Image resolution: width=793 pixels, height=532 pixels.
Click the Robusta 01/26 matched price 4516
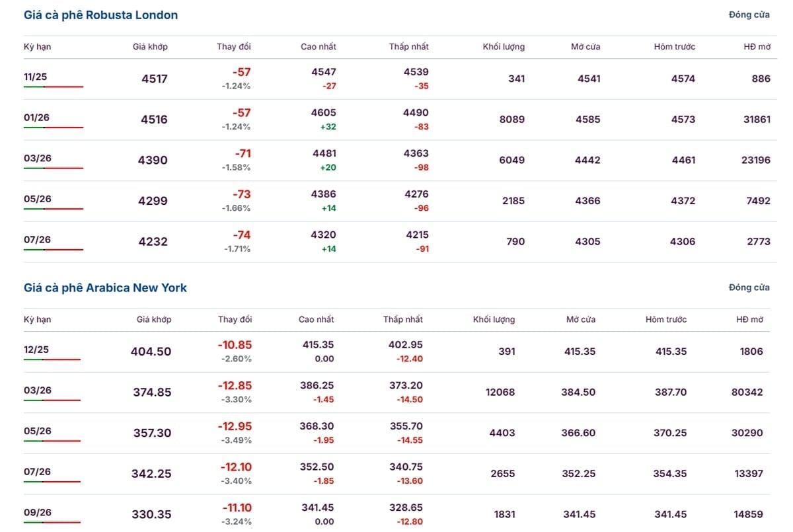(x=155, y=120)
